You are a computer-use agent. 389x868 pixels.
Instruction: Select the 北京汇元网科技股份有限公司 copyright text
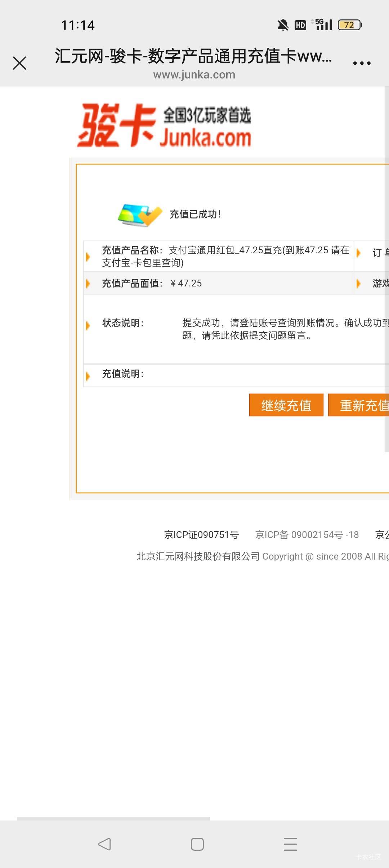263,556
